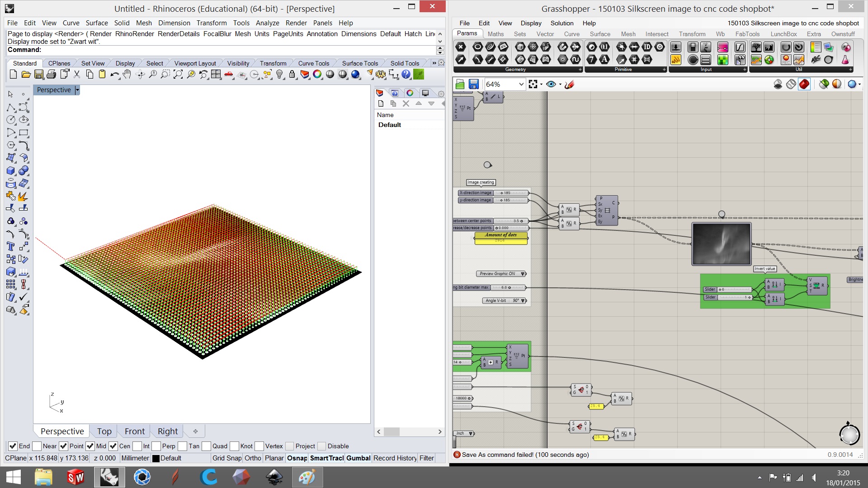Switch to the Top viewport tab
Viewport: 868px width, 488px height.
[104, 431]
